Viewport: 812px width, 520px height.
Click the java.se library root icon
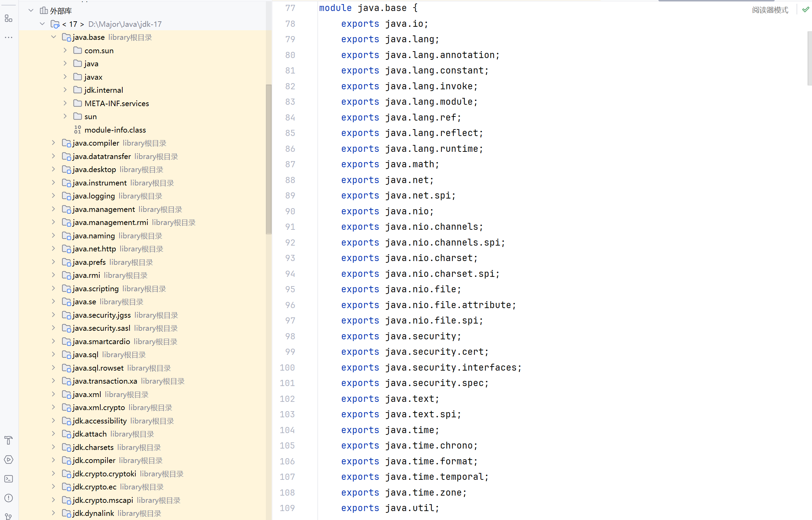pyautogui.click(x=66, y=302)
